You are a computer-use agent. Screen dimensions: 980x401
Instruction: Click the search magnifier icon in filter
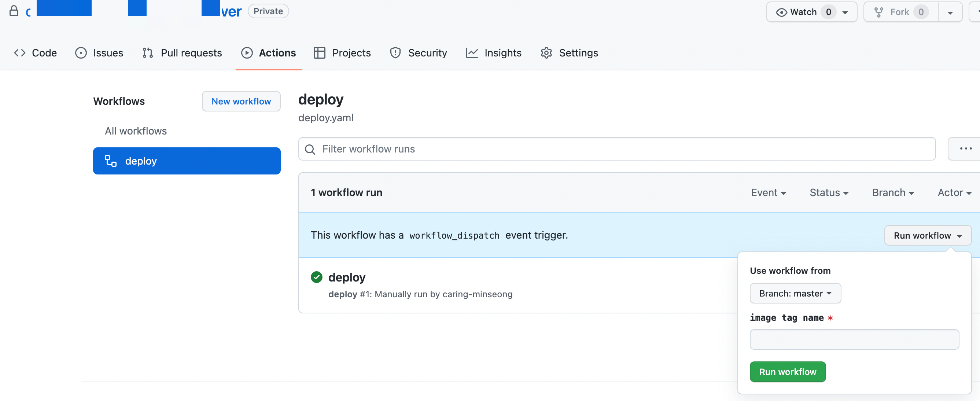tap(310, 149)
